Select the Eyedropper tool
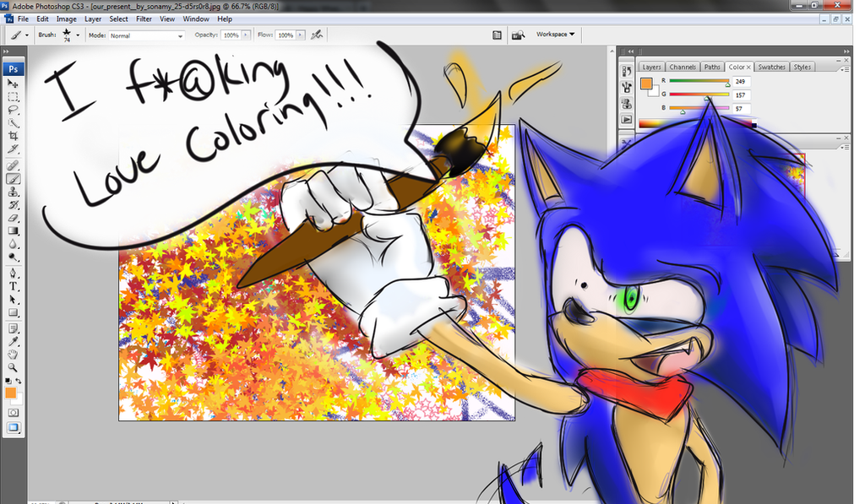 (14, 342)
